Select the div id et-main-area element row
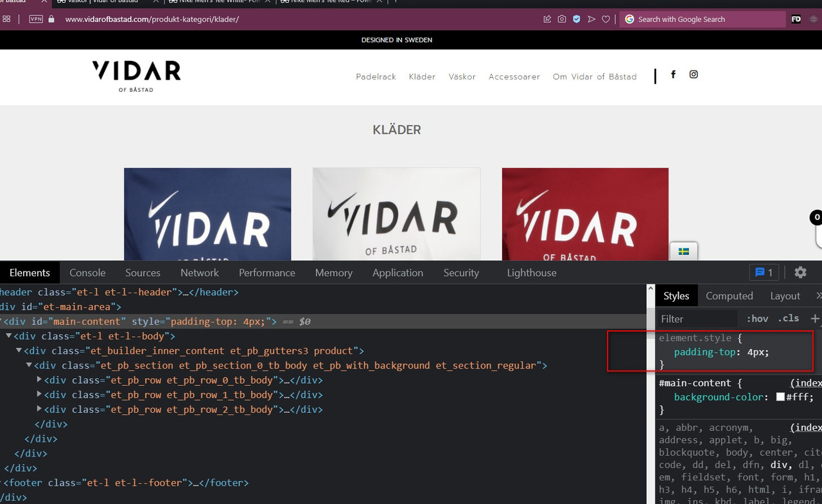The height and width of the screenshot is (504, 822). (x=323, y=307)
